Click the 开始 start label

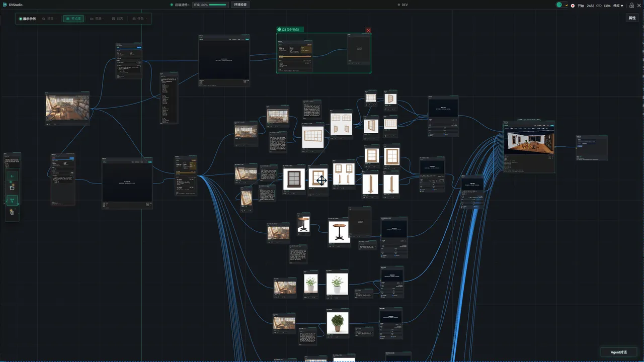581,6
